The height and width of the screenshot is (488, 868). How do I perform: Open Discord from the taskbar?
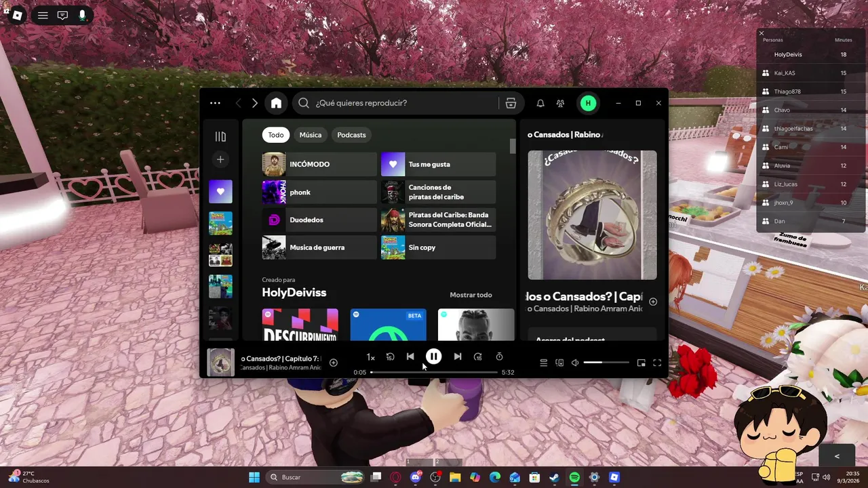(x=416, y=477)
